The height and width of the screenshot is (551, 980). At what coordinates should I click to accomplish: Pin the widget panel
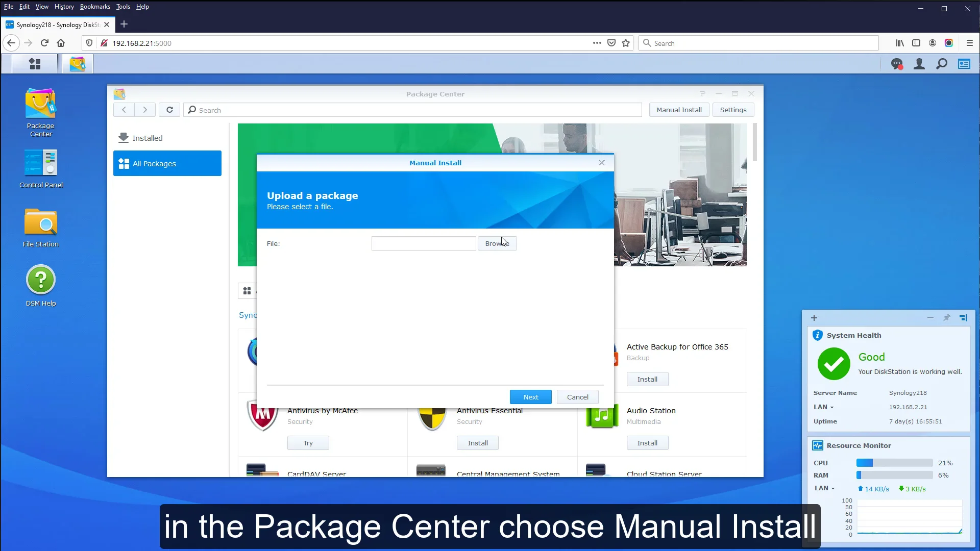[x=947, y=318]
